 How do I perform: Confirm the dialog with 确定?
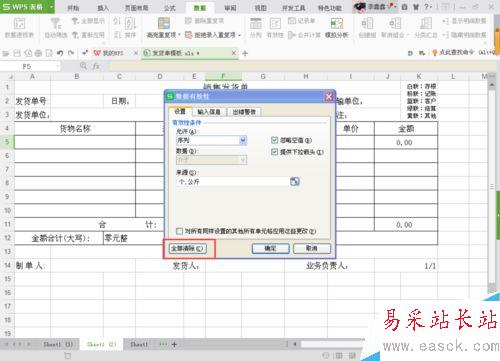coord(270,248)
